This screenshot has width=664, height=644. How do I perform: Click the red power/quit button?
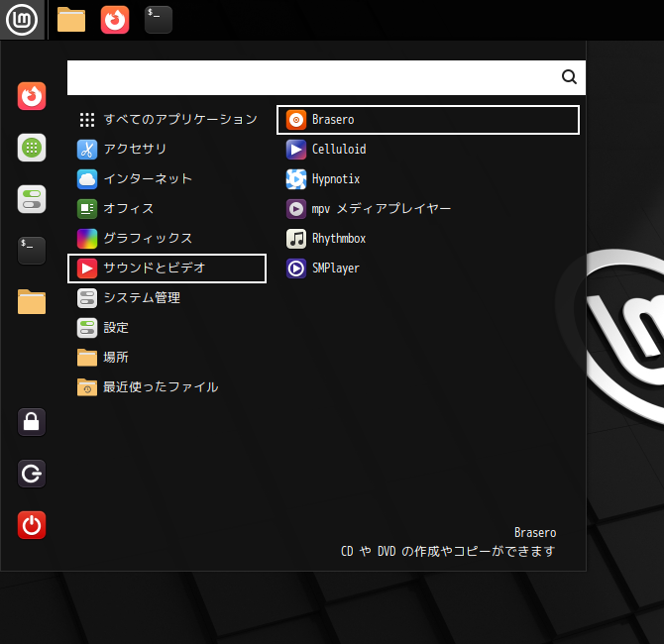pyautogui.click(x=32, y=525)
